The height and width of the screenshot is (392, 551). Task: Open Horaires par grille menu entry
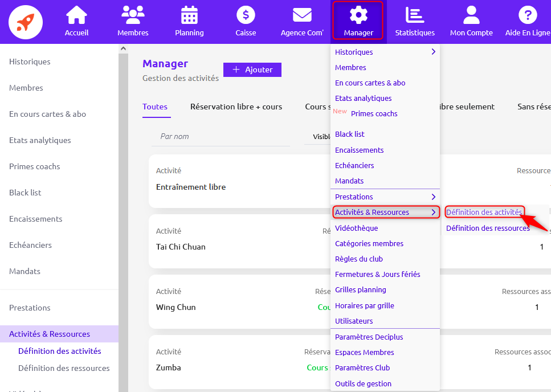click(x=365, y=305)
